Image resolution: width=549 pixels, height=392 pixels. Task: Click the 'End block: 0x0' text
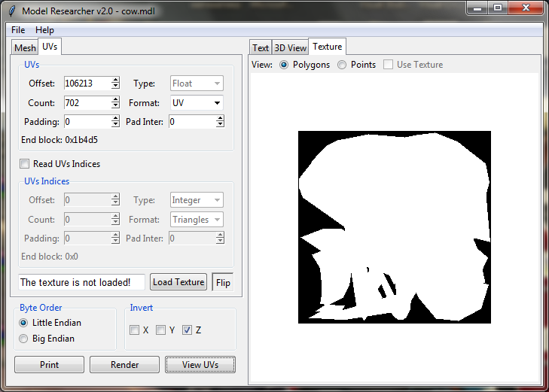50,257
